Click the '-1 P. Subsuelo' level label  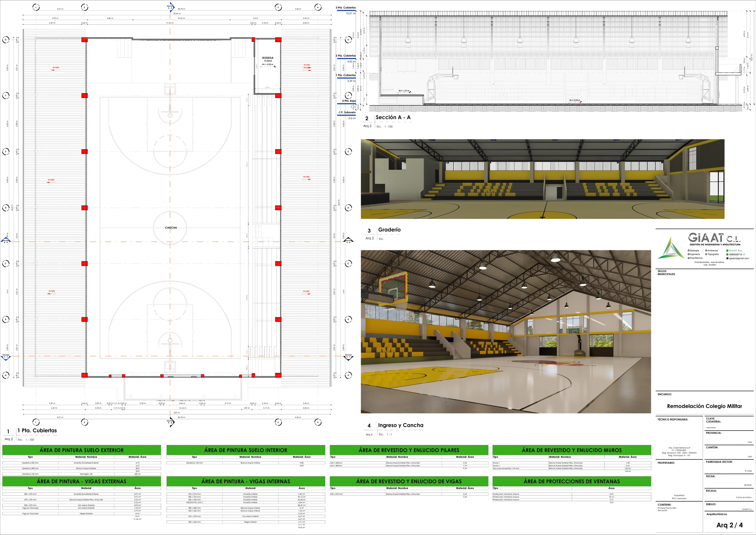point(347,112)
